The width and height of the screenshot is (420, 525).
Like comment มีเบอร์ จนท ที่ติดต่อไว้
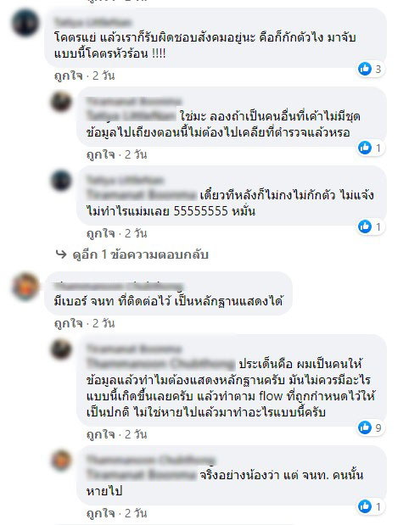[69, 323]
